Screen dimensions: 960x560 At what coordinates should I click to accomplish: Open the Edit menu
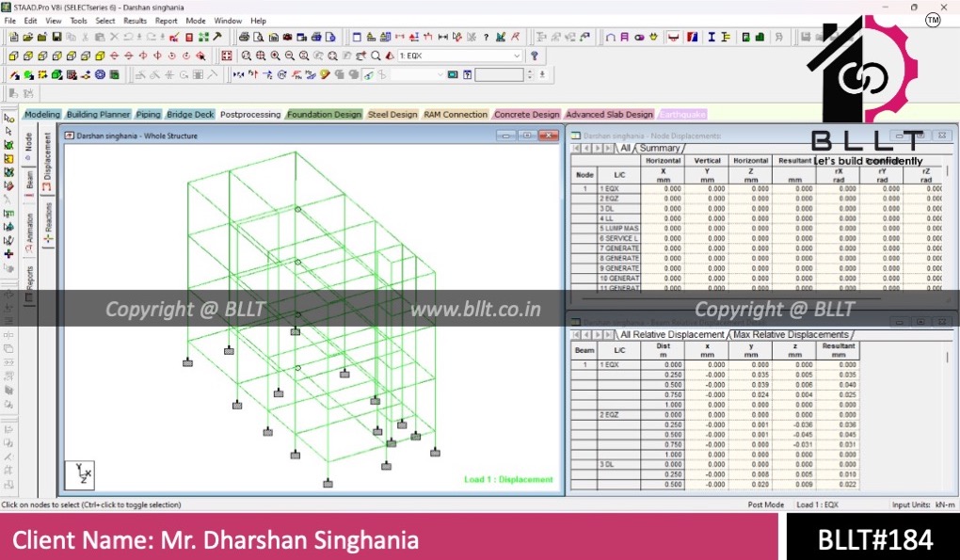click(31, 20)
